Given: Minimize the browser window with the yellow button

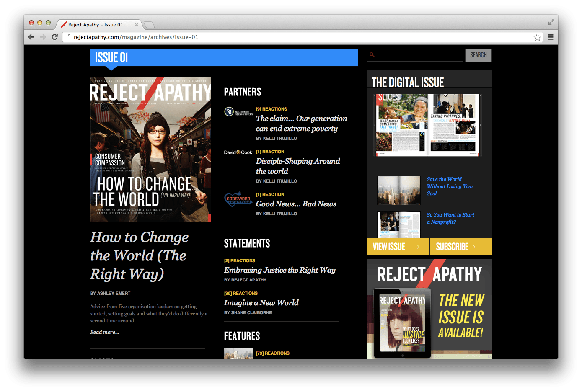Looking at the screenshot, I should point(40,23).
